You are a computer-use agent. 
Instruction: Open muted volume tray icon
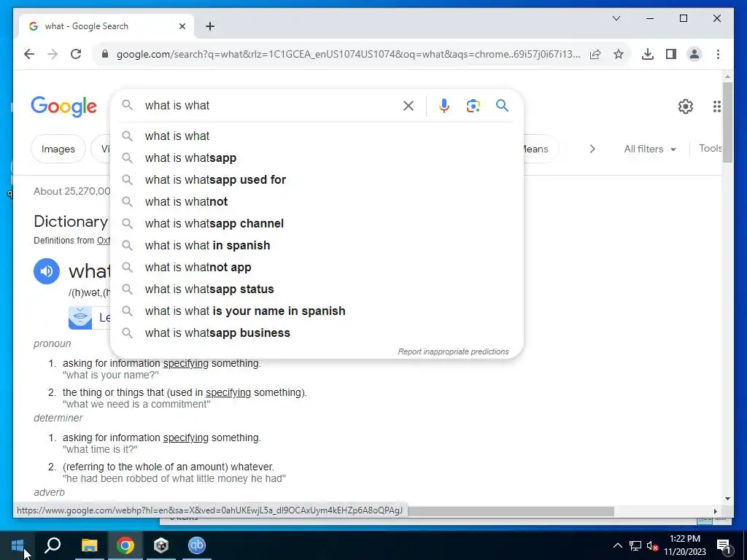653,545
